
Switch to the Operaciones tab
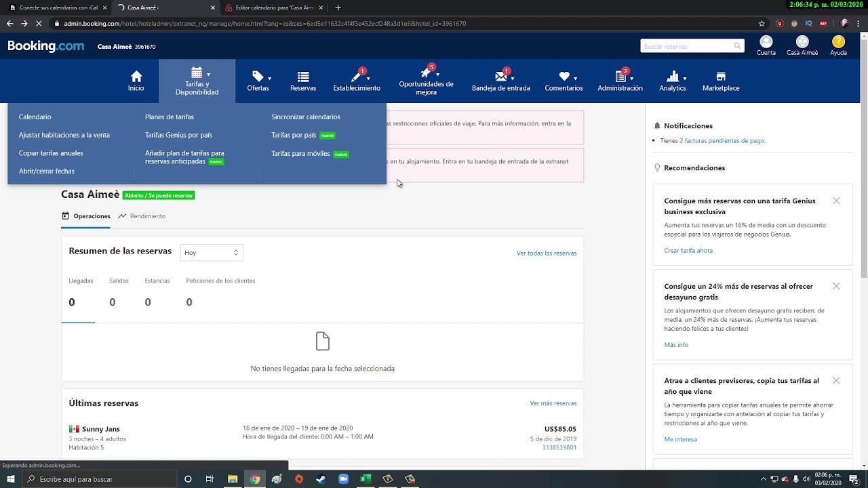[86, 216]
